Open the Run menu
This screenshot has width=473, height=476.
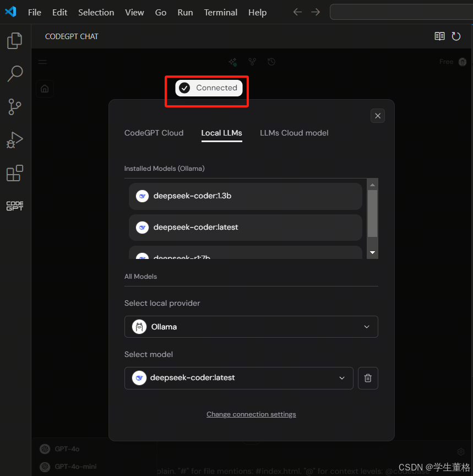(x=185, y=13)
